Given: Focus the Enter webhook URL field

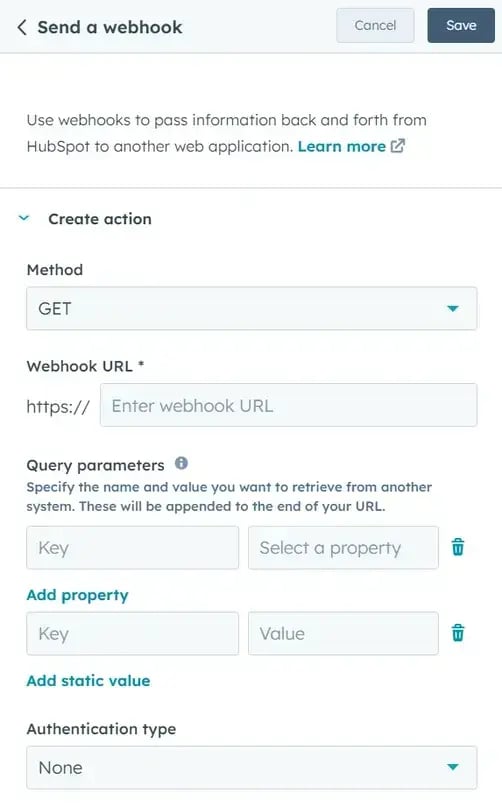Looking at the screenshot, I should tap(288, 405).
